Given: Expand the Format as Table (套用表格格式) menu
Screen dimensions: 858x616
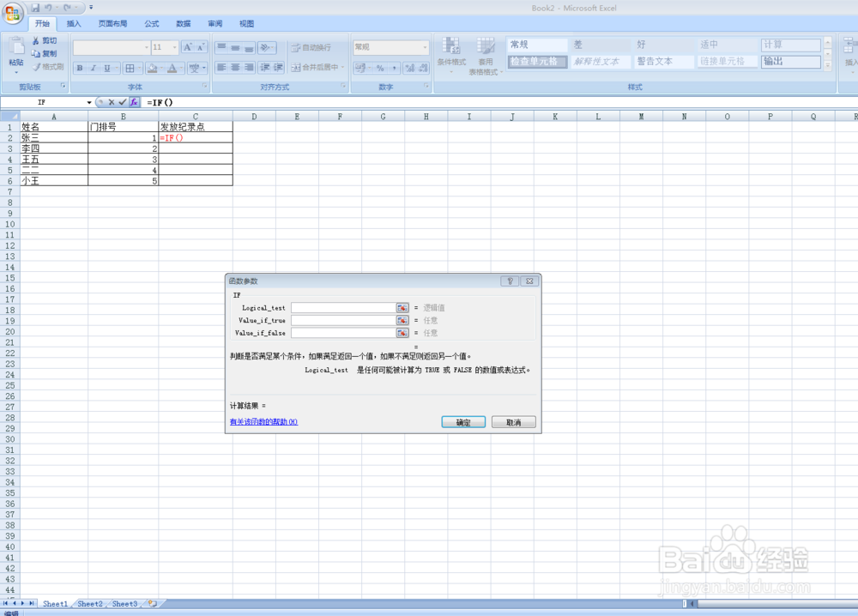Looking at the screenshot, I should (486, 57).
